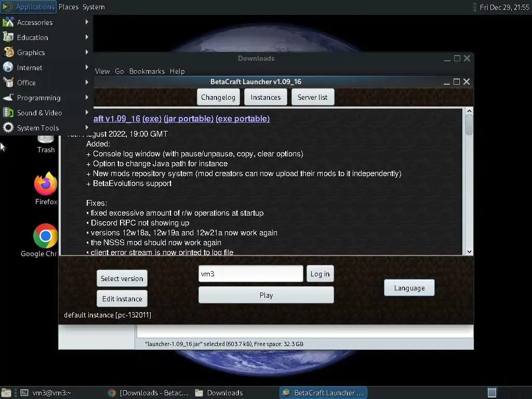This screenshot has width=532, height=399.
Task: Click the changelog vertical scrollbar thumb
Action: tap(469, 125)
